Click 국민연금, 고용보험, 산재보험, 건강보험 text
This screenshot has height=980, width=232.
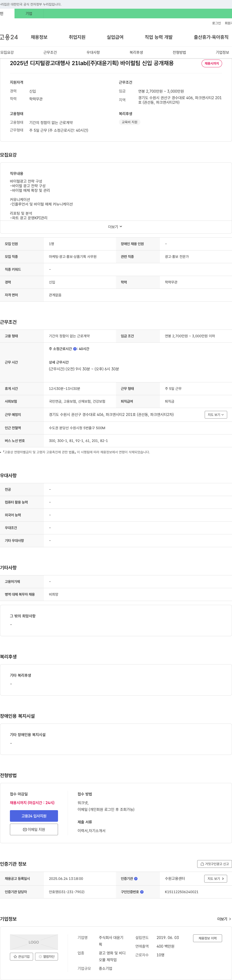pyautogui.click(x=77, y=401)
